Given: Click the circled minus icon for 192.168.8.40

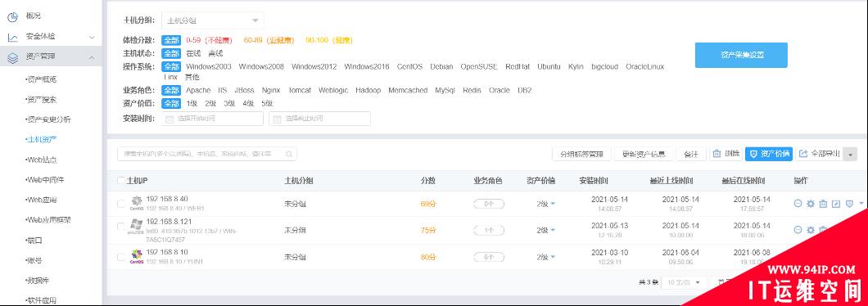Looking at the screenshot, I should (x=798, y=204).
